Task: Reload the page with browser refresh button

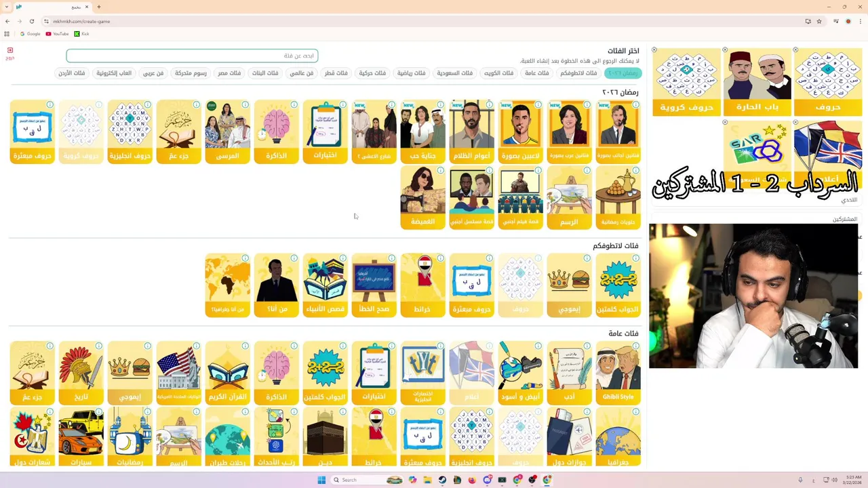Action: pos(31,21)
